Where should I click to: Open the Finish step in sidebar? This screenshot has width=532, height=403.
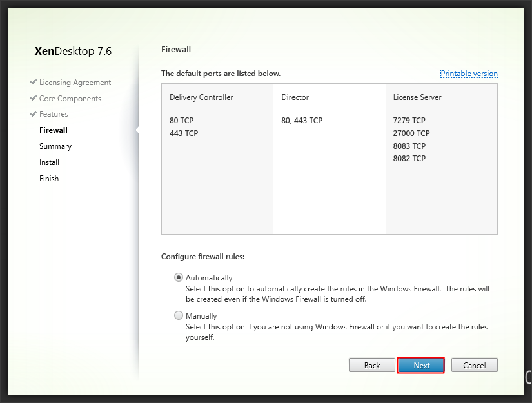click(48, 179)
